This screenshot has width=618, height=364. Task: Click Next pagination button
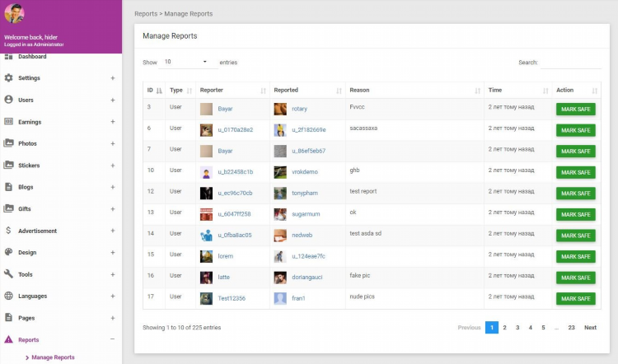click(590, 328)
